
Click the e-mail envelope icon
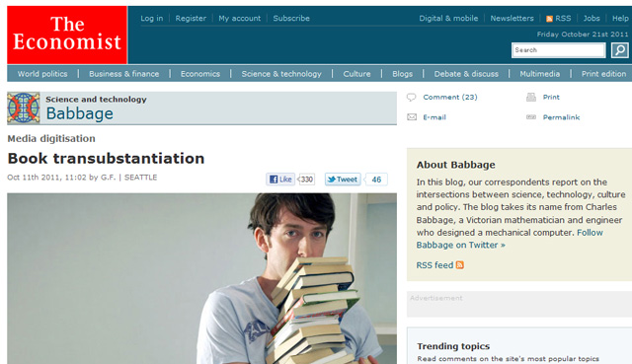tap(412, 117)
